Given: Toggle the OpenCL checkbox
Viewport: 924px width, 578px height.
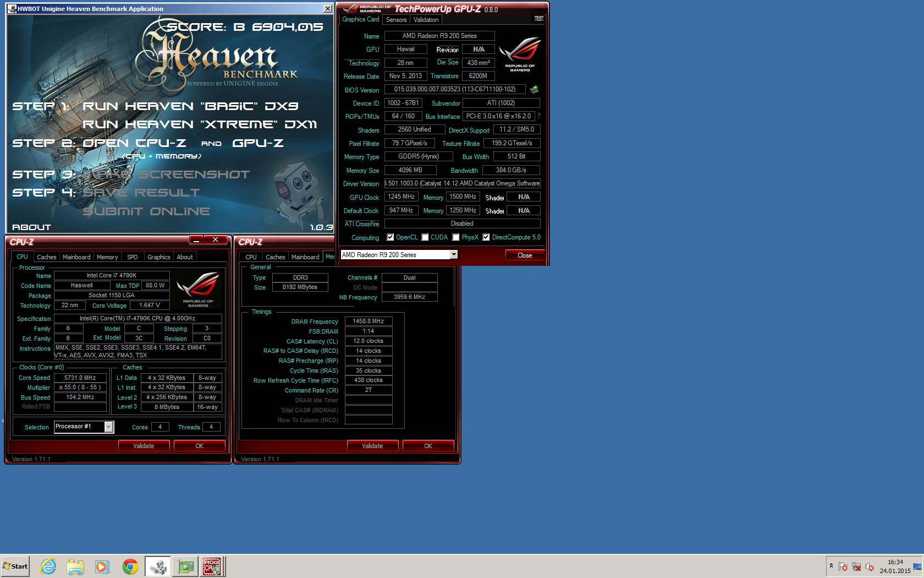Looking at the screenshot, I should coord(390,237).
